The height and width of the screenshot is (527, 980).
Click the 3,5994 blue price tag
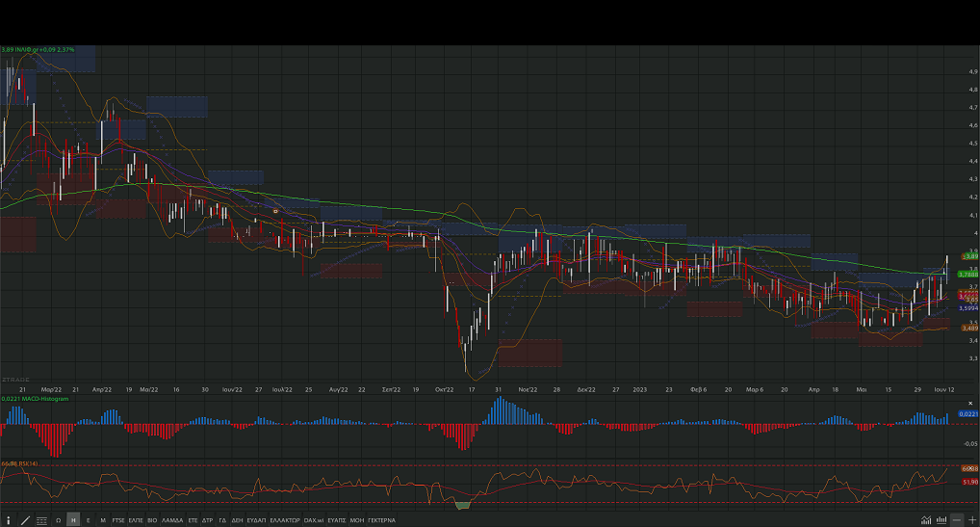pos(968,308)
